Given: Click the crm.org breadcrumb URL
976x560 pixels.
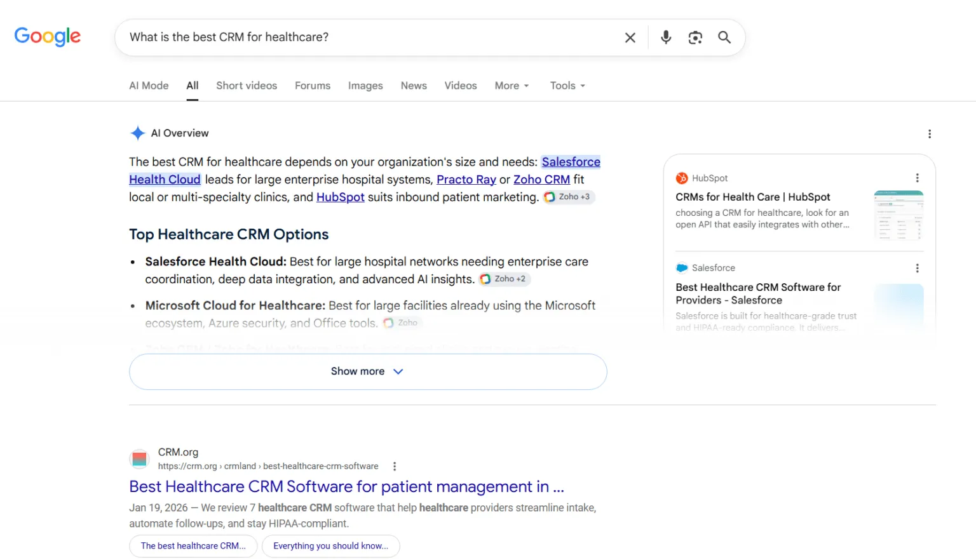Looking at the screenshot, I should (268, 466).
